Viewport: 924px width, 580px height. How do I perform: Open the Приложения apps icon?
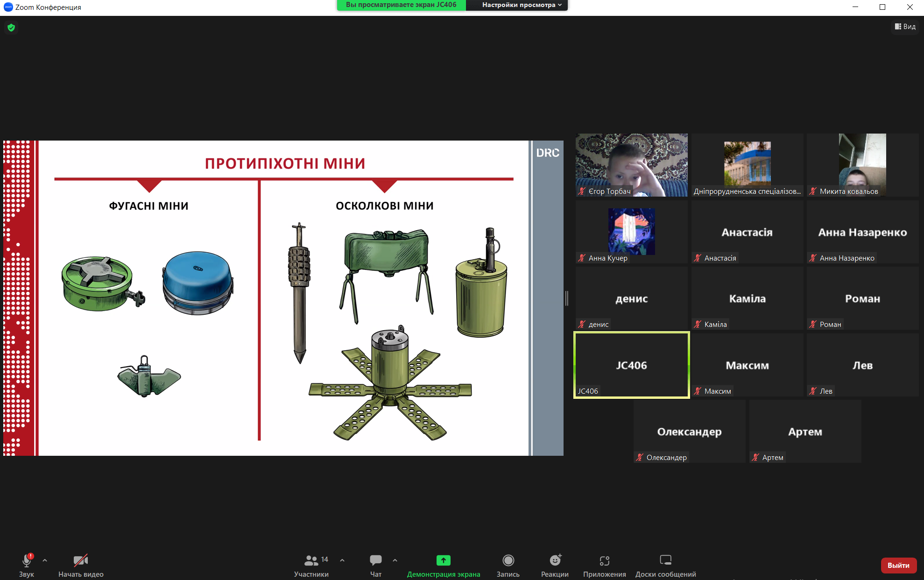(604, 560)
